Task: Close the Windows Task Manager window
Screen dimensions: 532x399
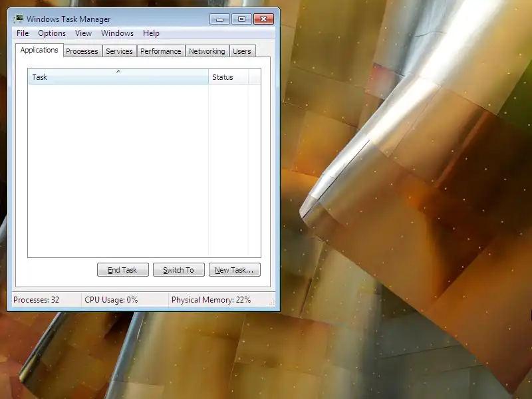Action: point(263,19)
